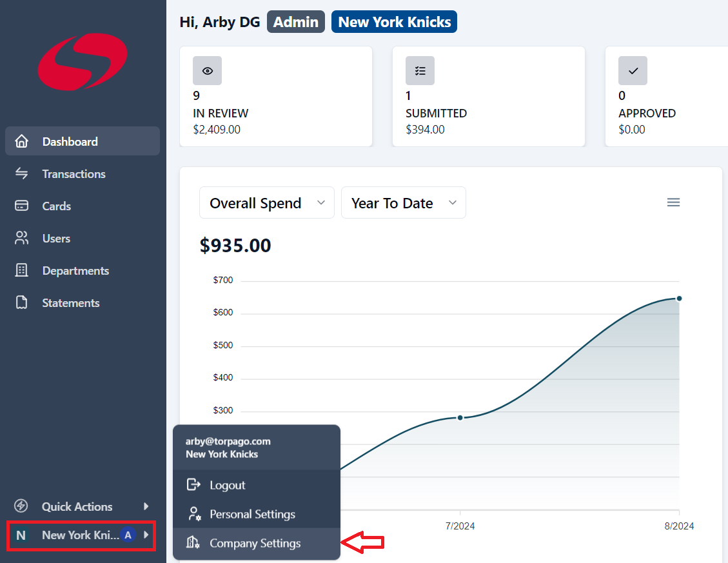Click the Logout door icon
Screen dimensions: 728x563
pos(193,484)
